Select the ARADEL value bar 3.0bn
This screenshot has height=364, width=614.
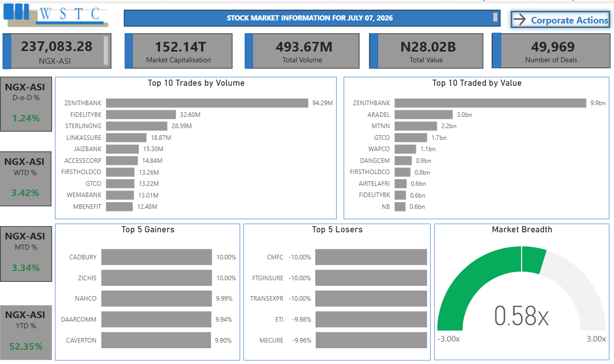coord(423,114)
